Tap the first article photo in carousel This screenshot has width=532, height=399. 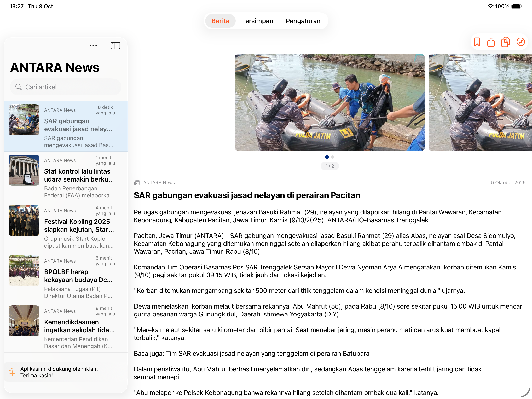coord(329,102)
